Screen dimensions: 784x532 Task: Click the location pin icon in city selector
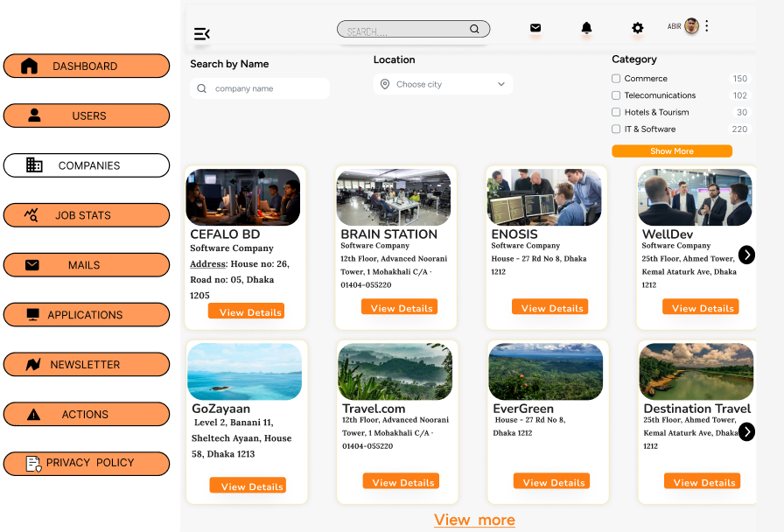click(x=385, y=84)
